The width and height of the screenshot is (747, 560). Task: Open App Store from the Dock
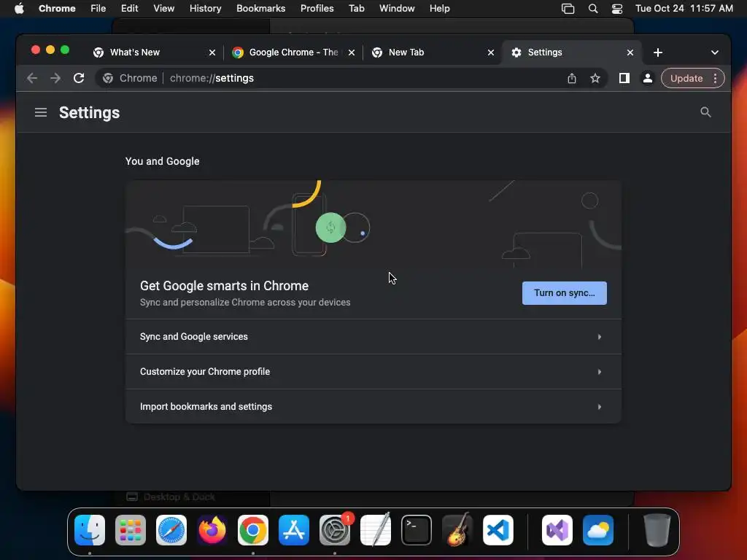tap(294, 530)
